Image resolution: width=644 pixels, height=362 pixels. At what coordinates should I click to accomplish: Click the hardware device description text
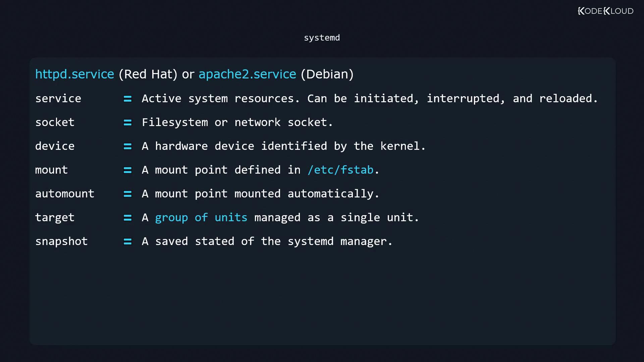click(x=283, y=146)
